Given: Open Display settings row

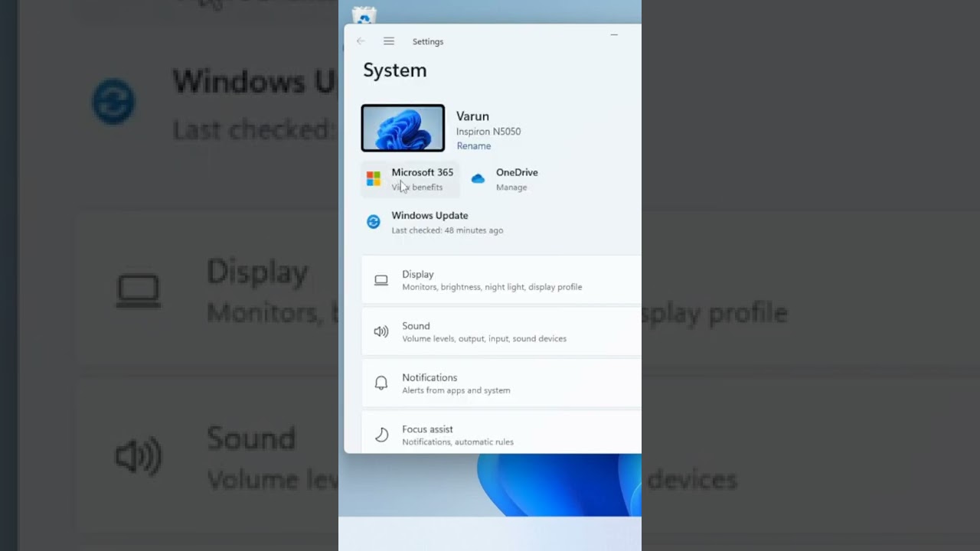Looking at the screenshot, I should [501, 280].
